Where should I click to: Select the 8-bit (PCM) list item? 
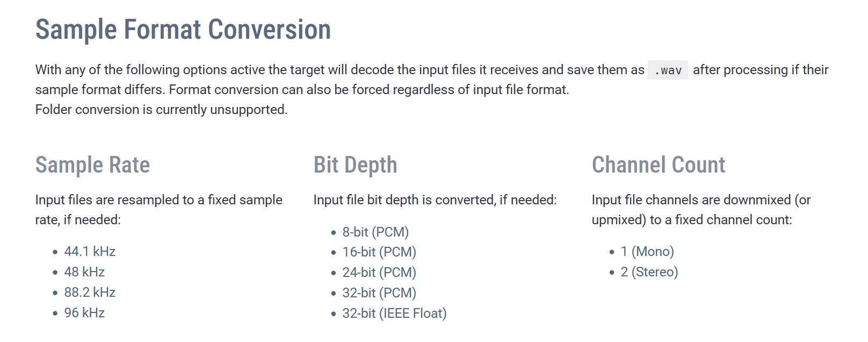[375, 232]
